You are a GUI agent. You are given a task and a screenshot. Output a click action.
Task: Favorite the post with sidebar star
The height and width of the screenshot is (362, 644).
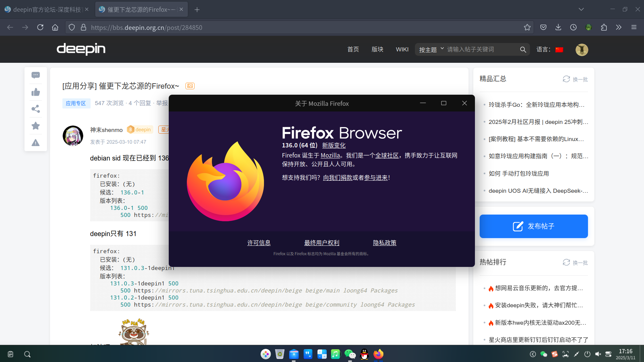coord(36,126)
